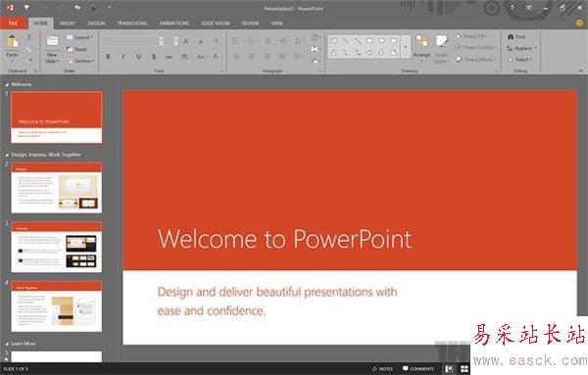Image resolution: width=588 pixels, height=375 pixels.
Task: Click the Find button
Action: tap(516, 36)
